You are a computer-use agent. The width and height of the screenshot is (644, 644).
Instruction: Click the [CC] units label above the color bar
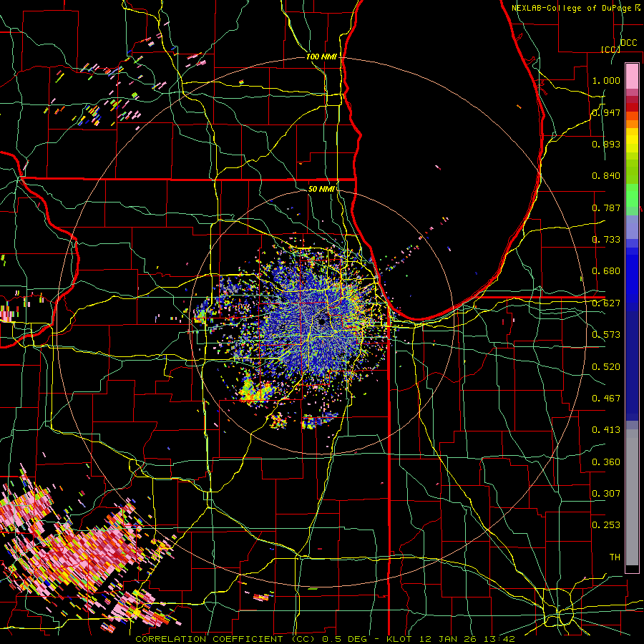coord(610,49)
